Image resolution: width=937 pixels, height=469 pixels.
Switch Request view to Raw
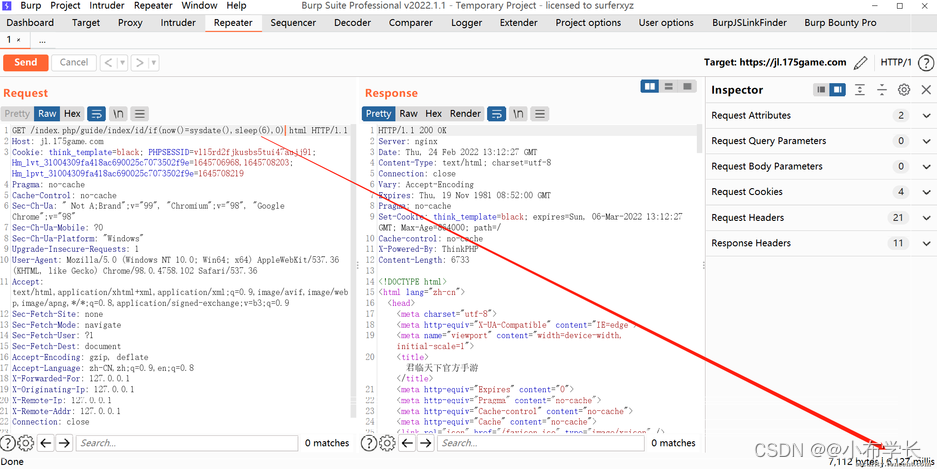(47, 114)
